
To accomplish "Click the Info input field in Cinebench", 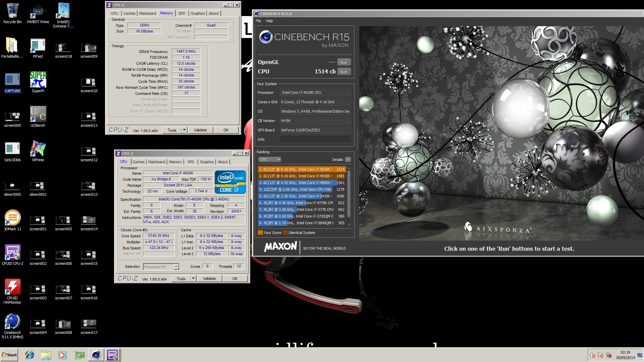I will (315, 139).
